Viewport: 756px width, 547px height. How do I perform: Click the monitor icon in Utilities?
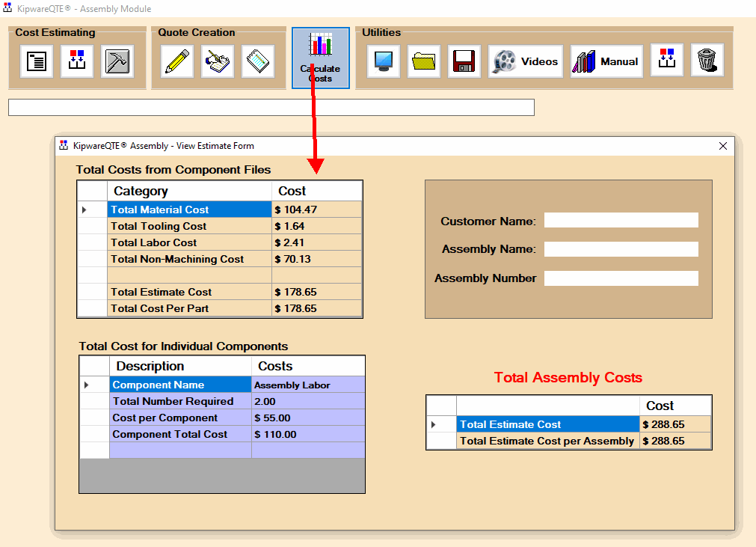point(384,61)
